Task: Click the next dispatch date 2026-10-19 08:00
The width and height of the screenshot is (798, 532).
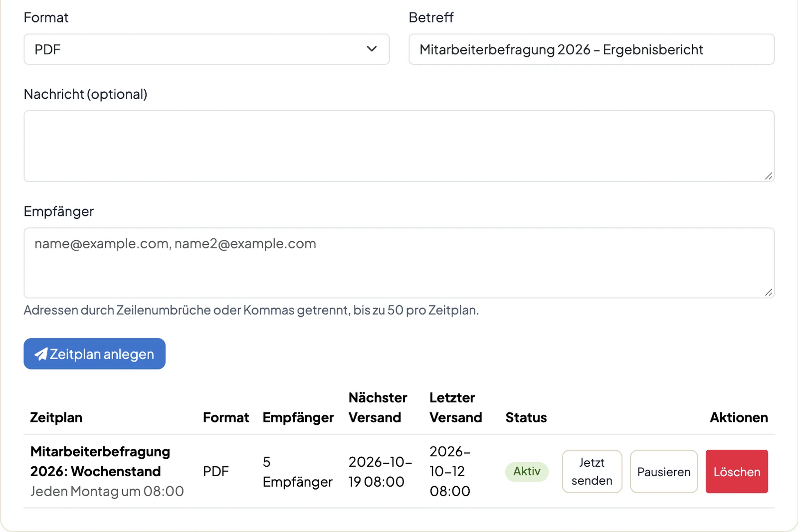Action: point(381,472)
